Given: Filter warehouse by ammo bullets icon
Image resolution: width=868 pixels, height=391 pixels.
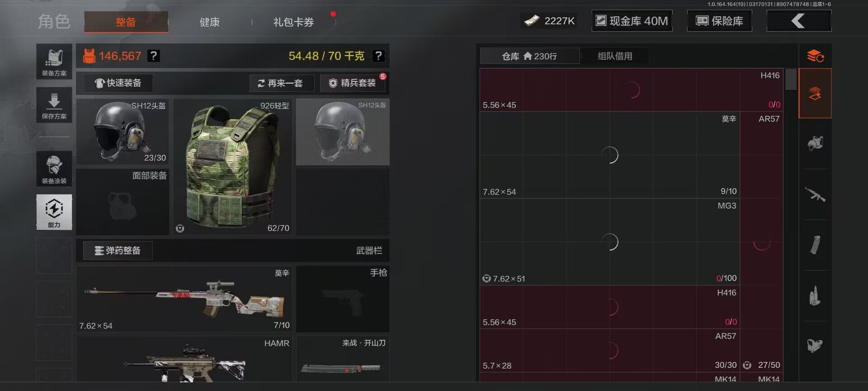Looking at the screenshot, I should [815, 296].
